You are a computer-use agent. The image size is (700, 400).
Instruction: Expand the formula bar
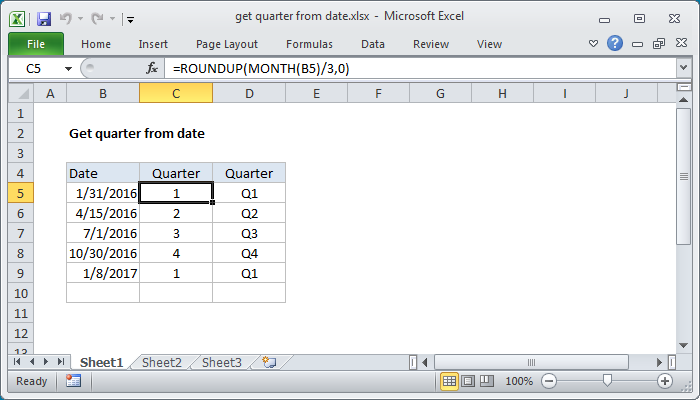pos(683,68)
